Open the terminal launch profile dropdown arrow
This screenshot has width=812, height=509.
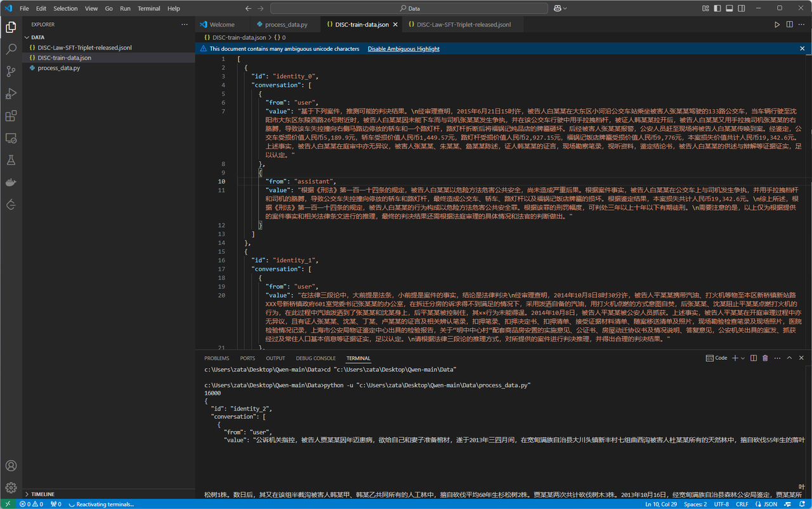coord(743,358)
